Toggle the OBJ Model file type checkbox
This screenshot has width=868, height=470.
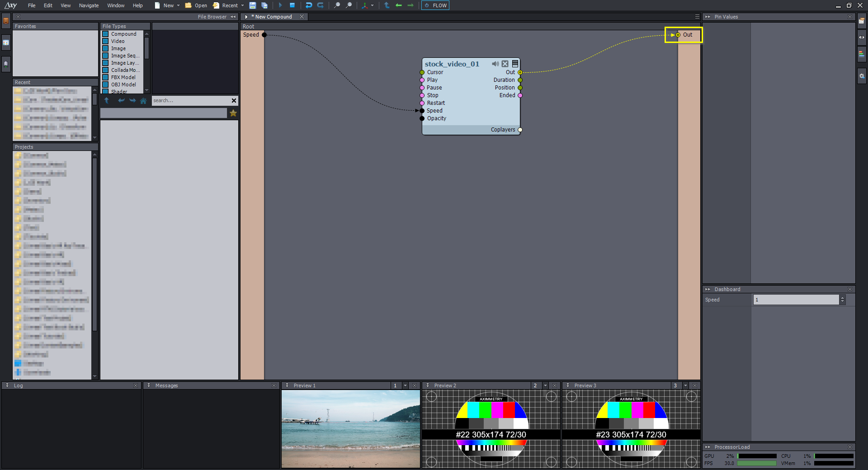click(105, 85)
